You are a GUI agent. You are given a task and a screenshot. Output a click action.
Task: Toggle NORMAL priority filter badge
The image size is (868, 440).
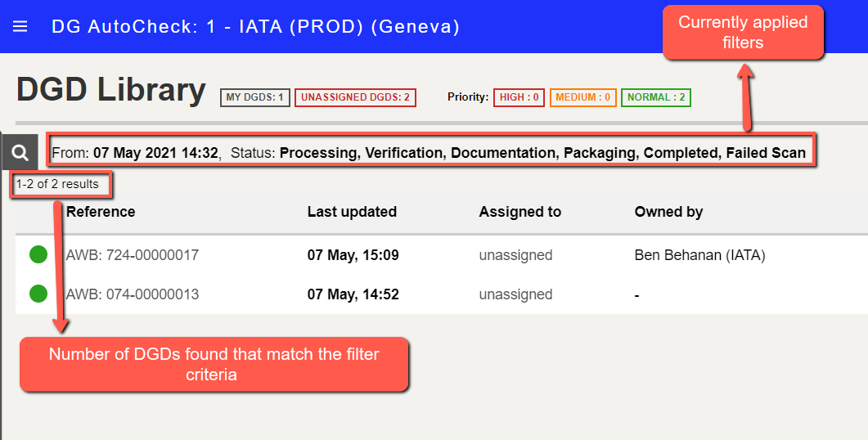coord(656,97)
